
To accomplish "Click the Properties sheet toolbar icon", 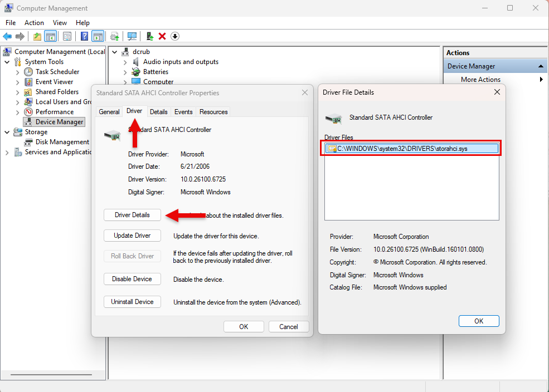I will 67,36.
